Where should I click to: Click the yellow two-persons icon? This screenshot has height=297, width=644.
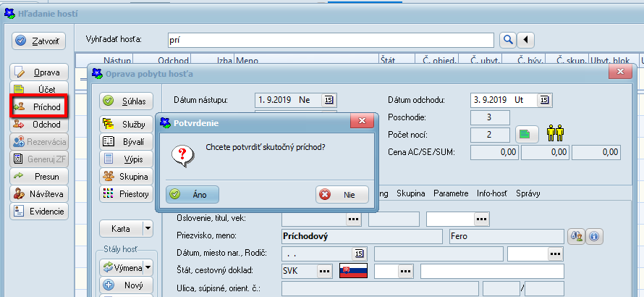[x=556, y=134]
